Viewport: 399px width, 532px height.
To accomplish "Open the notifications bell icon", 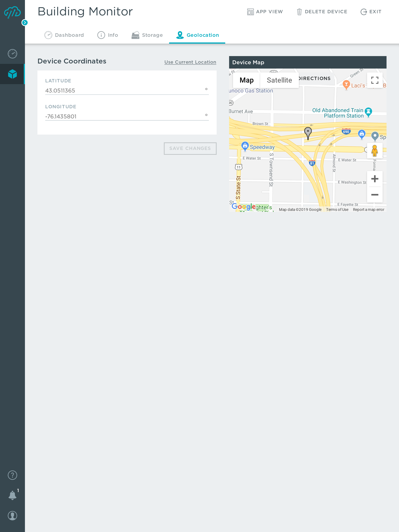I will click(x=12, y=495).
